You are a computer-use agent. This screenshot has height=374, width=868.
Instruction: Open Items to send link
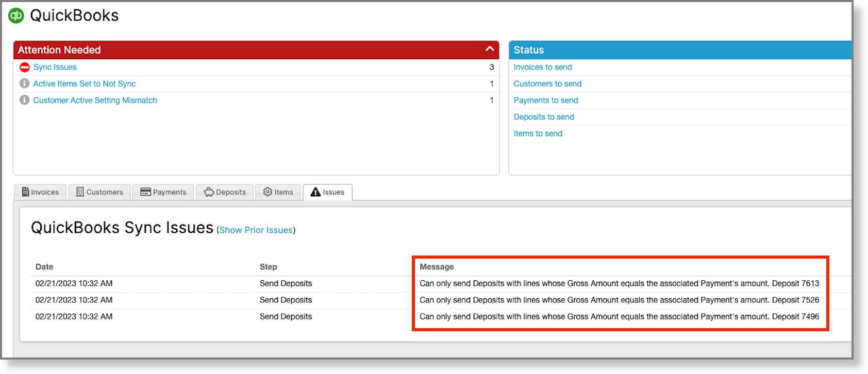coord(538,133)
